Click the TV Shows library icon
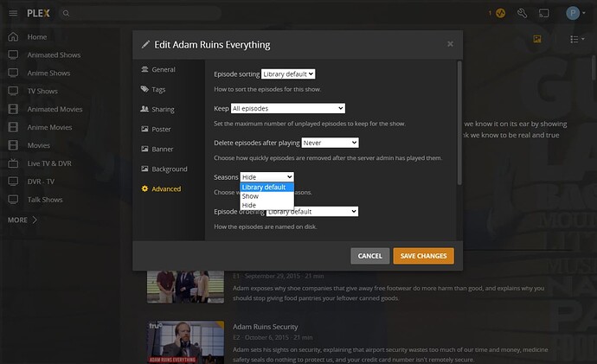The image size is (597, 364). coord(13,91)
